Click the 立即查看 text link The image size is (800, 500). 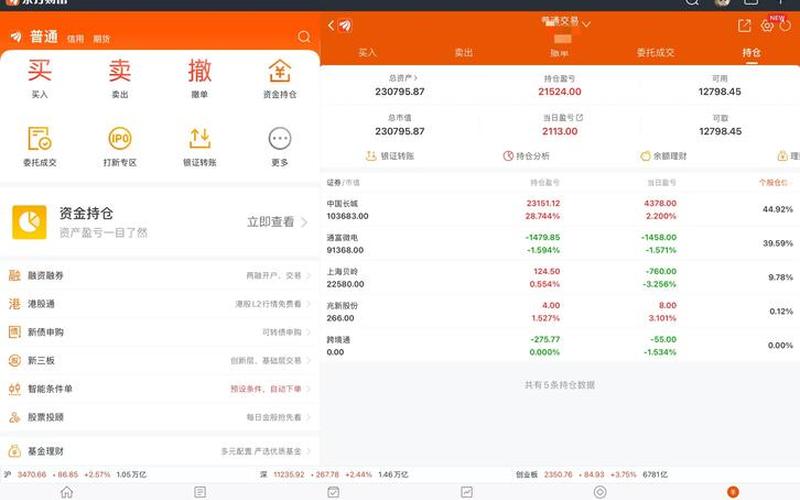pos(271,222)
